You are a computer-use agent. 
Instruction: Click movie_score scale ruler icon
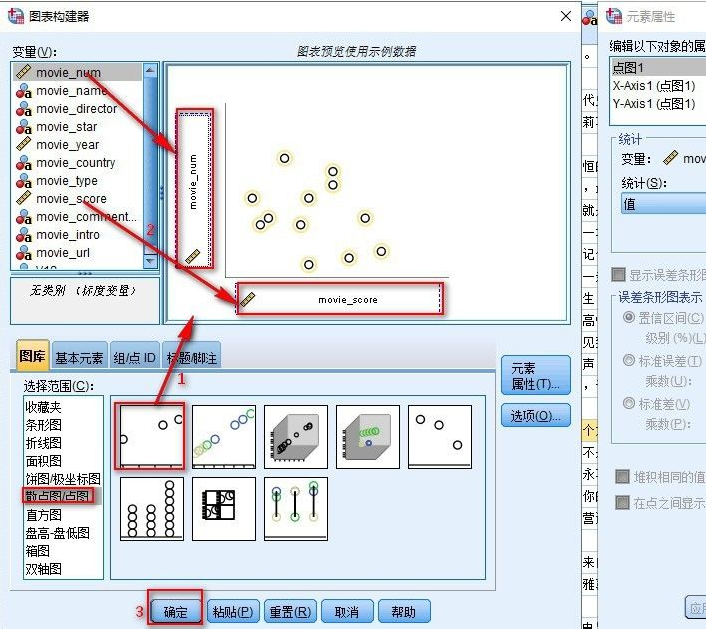click(x=23, y=198)
